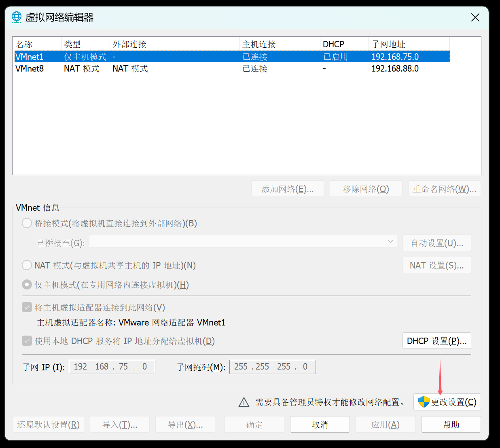The height and width of the screenshot is (448, 500).
Task: Toggle 将主机虚拟适配器连接到此网络 checkbox
Action: [27, 307]
